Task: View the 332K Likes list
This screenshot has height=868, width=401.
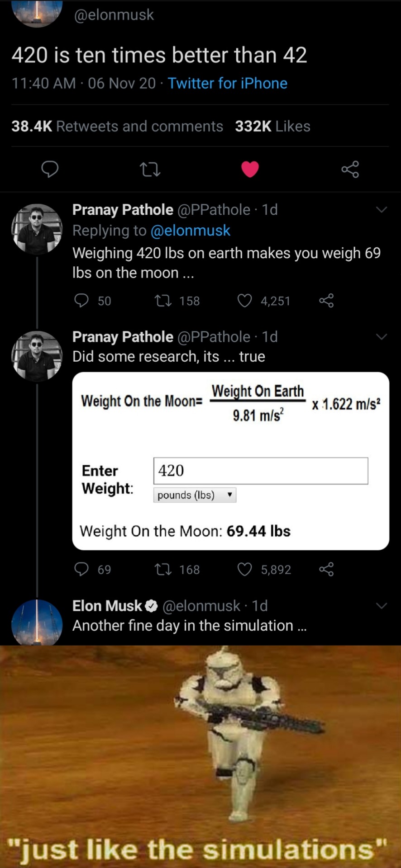Action: pos(272,126)
